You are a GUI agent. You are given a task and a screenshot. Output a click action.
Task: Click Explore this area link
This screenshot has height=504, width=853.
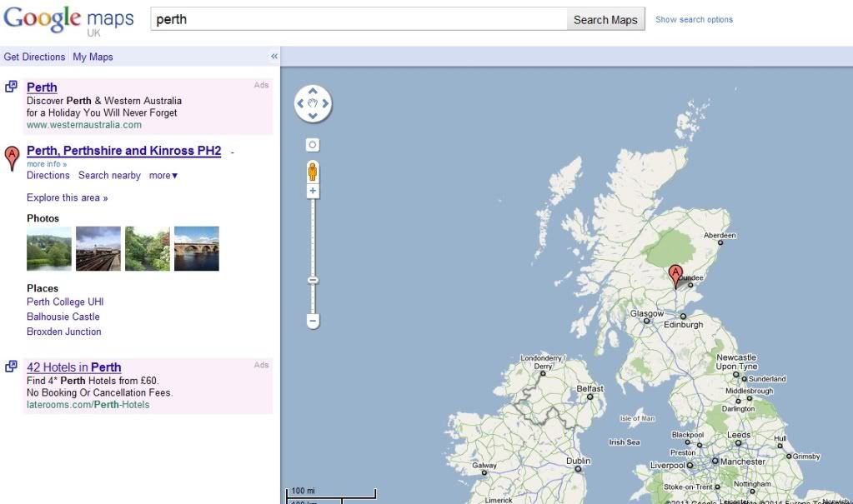[68, 198]
